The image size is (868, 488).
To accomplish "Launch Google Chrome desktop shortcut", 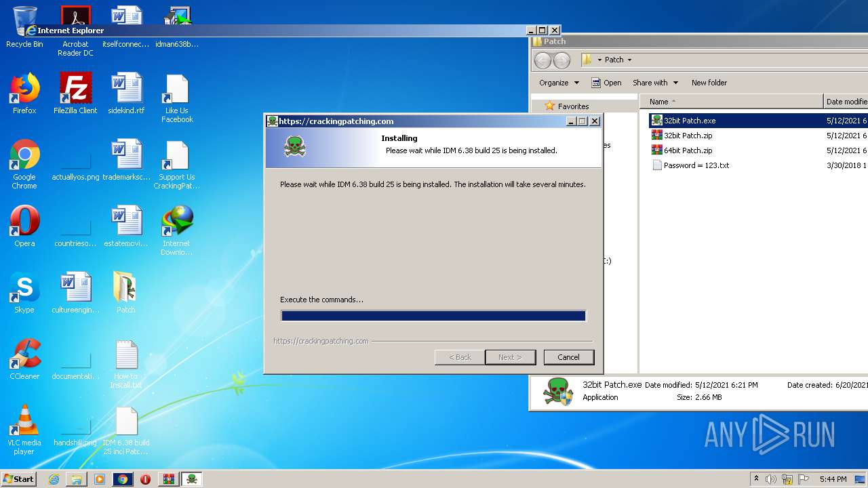I will click(24, 164).
